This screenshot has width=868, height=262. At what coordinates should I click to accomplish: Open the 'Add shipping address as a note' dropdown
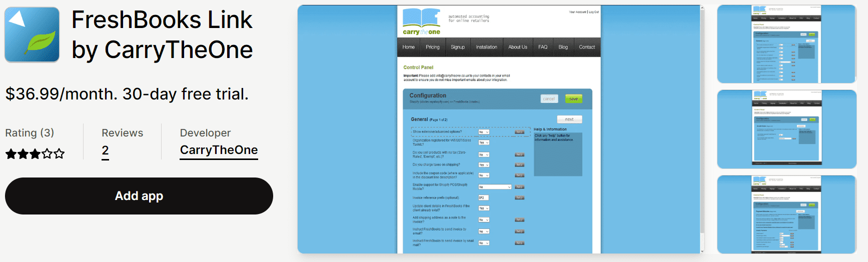[484, 220]
